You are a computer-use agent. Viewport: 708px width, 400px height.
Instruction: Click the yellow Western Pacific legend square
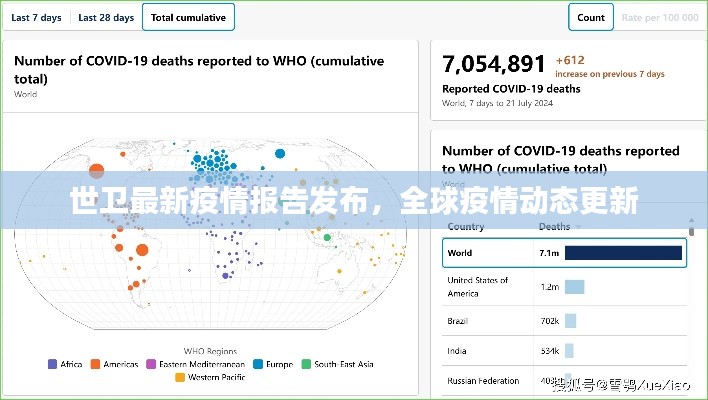coord(180,378)
